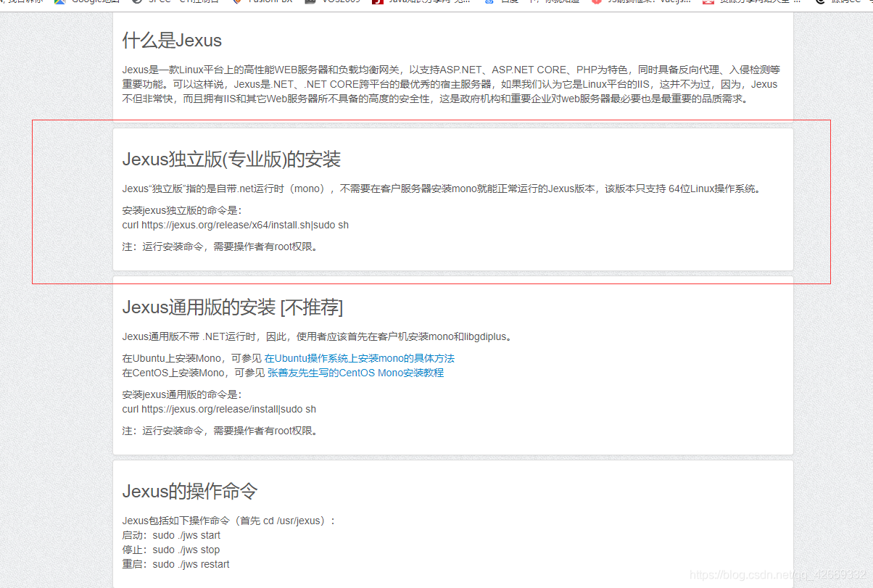Screen dimensions: 873x588
Task: Click the intro paragraph describing Jexus web server
Action: pyautogui.click(x=451, y=84)
